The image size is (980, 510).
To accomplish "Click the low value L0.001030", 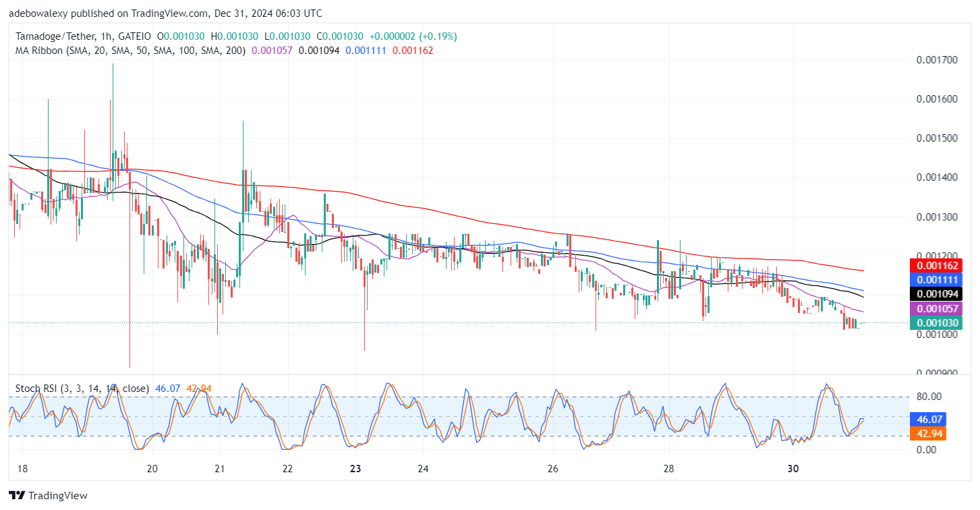I will [x=288, y=36].
